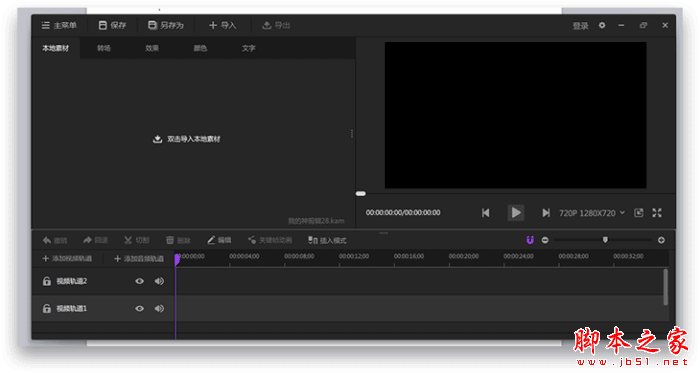This screenshot has width=700, height=373.
Task: Open the settings gear icon
Action: click(x=602, y=25)
